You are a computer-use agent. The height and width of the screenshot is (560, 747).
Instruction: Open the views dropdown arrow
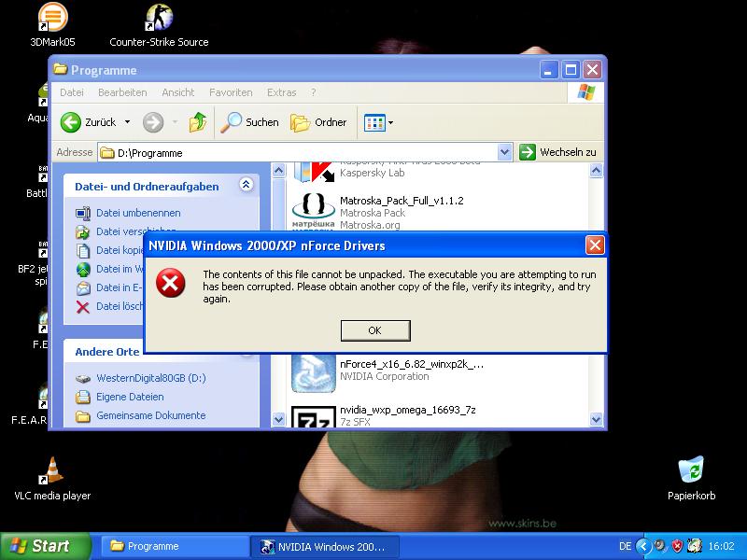pos(390,123)
